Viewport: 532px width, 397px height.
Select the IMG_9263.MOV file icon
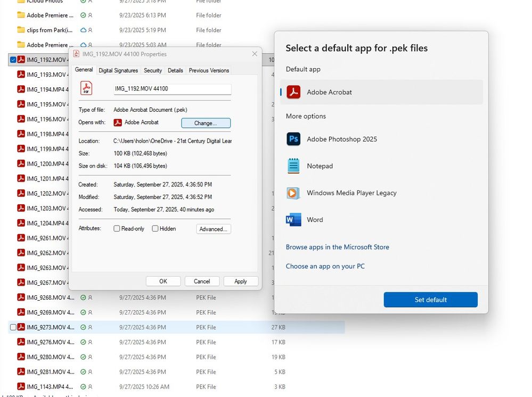pos(21,268)
